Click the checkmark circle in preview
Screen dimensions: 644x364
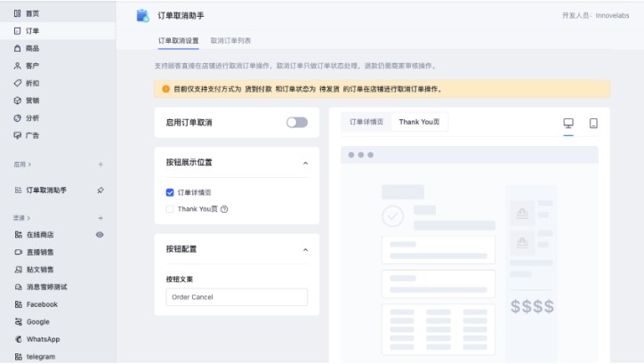392,216
